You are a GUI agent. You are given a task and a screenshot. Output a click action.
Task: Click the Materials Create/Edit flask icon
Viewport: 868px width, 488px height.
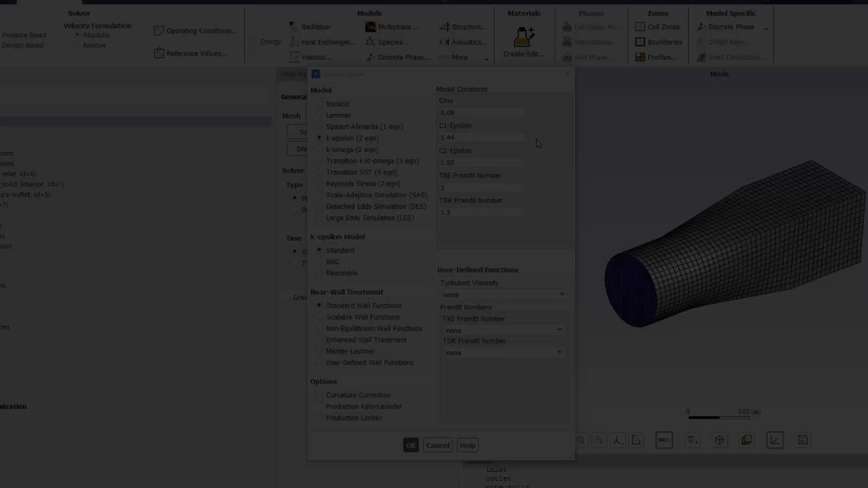point(524,37)
